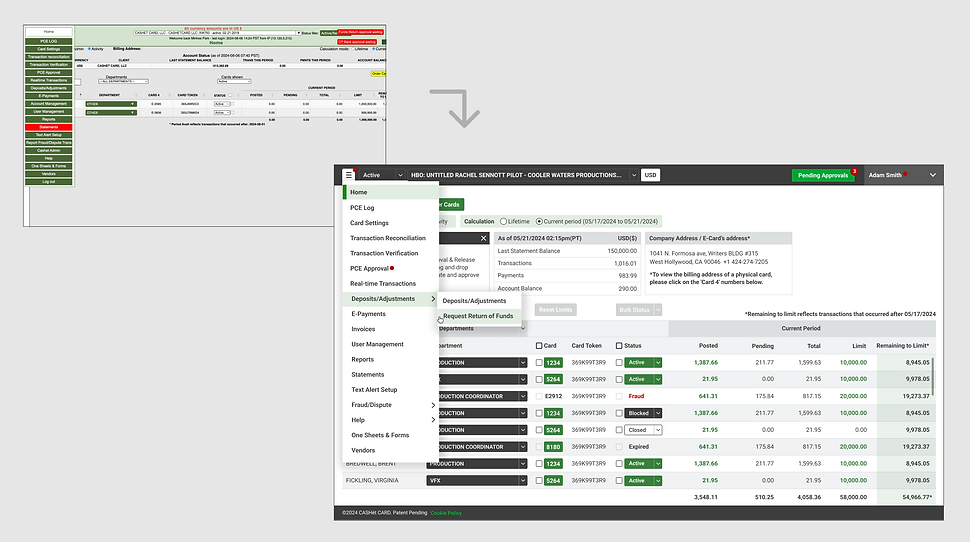This screenshot has width=970, height=542.
Task: Choose Deposits/Adjustments in the submenu flyout
Action: [x=474, y=301]
